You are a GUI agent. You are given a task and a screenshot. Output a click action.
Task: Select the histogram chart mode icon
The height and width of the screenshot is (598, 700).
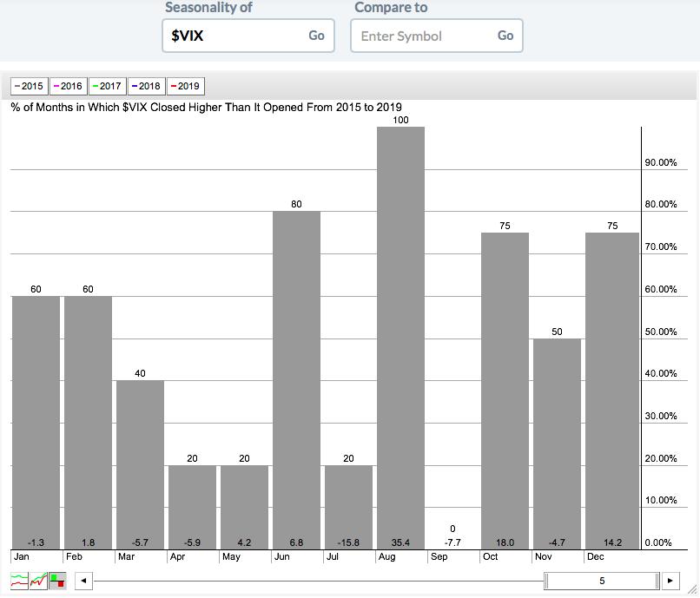57,581
